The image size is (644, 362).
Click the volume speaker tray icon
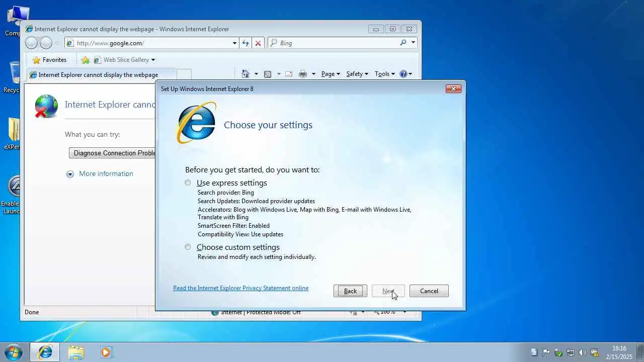(583, 352)
